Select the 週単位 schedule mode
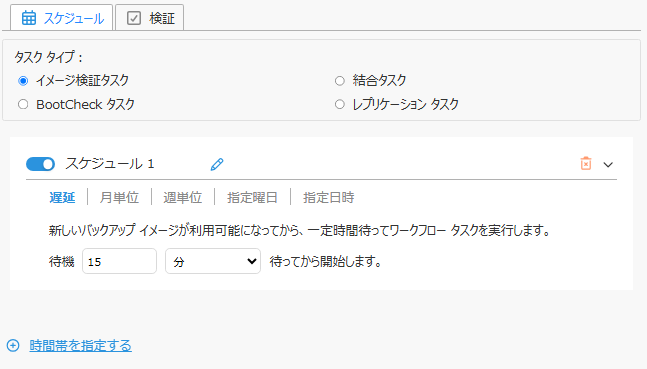647x369 pixels. click(x=183, y=197)
